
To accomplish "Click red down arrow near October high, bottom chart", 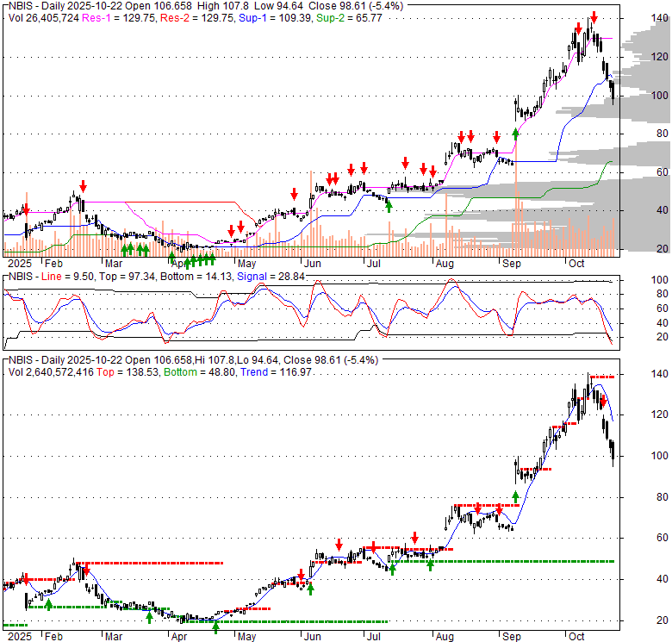I will pyautogui.click(x=603, y=402).
